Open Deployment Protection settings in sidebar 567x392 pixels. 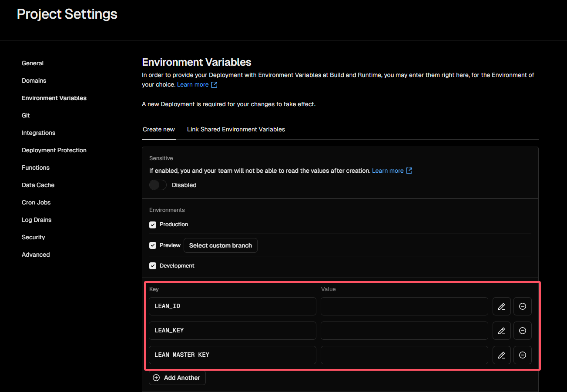(x=54, y=150)
